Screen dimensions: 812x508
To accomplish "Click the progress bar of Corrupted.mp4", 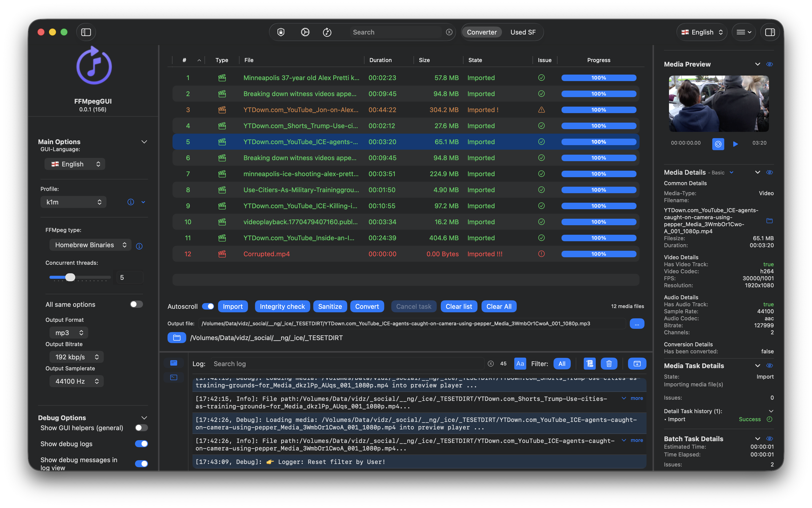I will pyautogui.click(x=598, y=254).
